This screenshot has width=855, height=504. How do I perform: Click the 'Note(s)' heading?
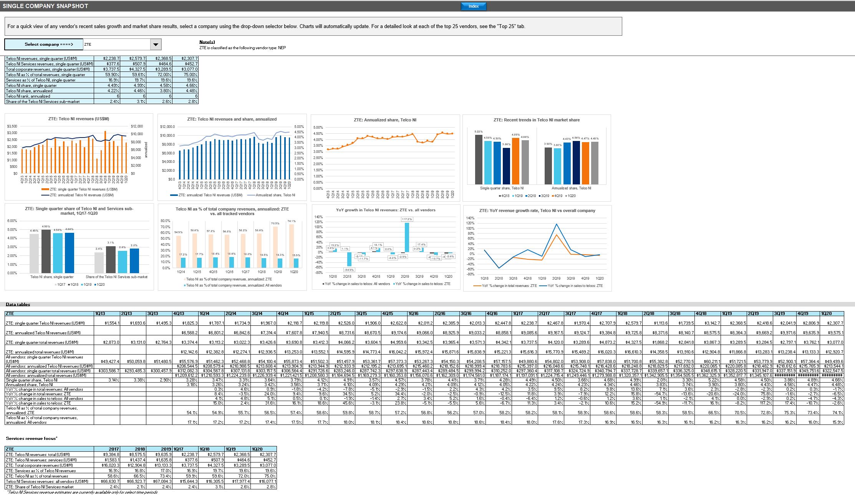coord(207,42)
